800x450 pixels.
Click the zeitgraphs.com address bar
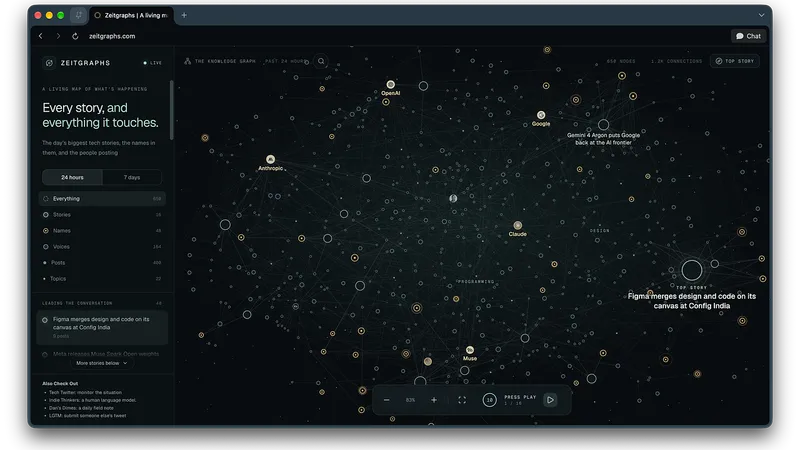(112, 36)
